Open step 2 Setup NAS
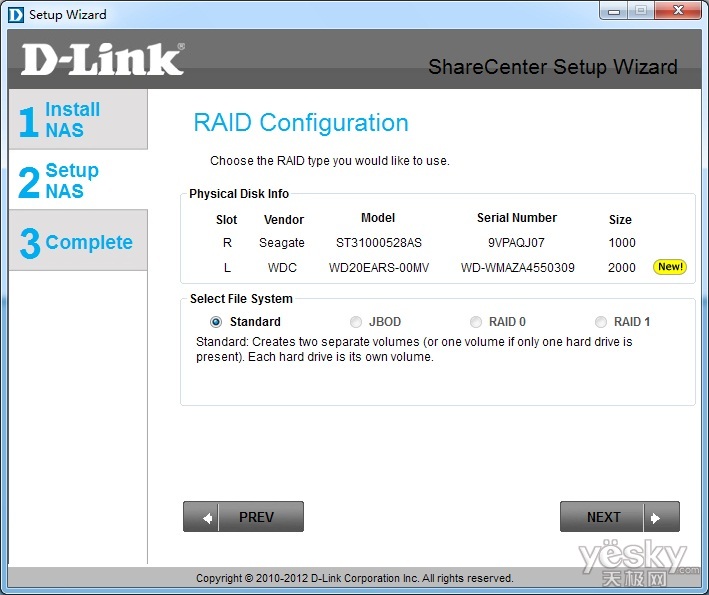The image size is (709, 595). pos(78,180)
